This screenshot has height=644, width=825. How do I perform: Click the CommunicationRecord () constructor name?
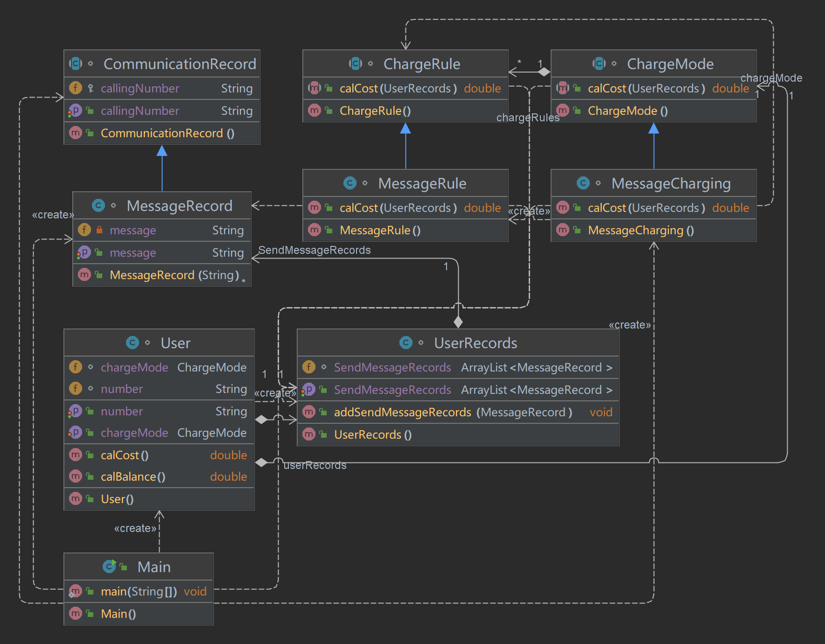pos(168,133)
